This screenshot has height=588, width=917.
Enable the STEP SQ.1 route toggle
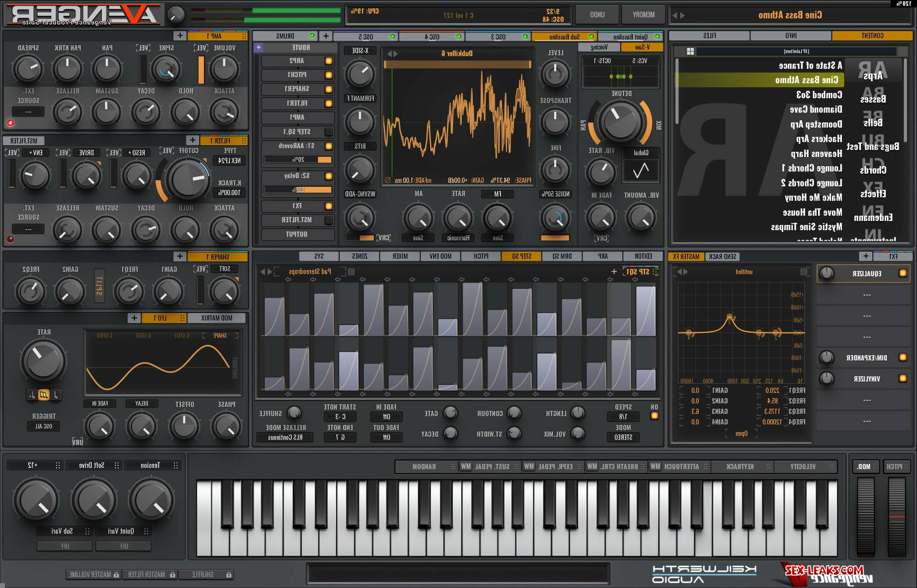point(328,132)
